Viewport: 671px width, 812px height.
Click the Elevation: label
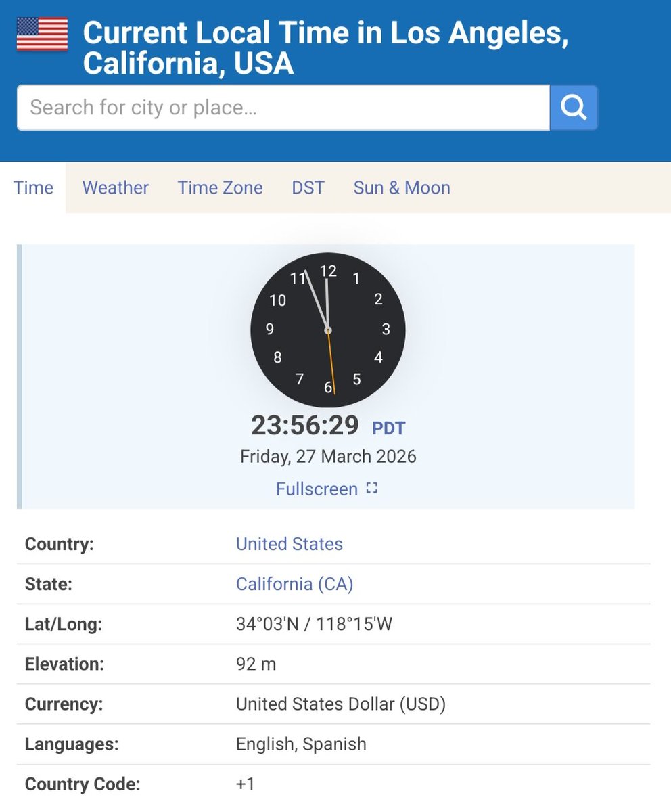[65, 664]
